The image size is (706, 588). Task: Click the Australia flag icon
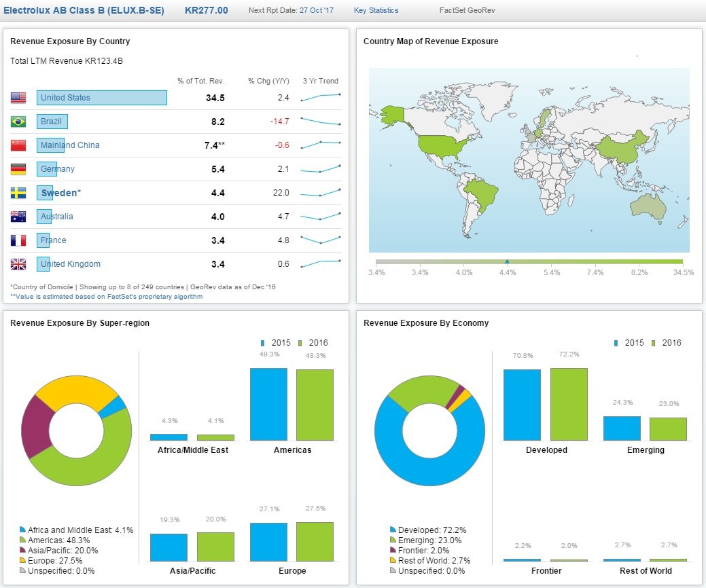(18, 217)
